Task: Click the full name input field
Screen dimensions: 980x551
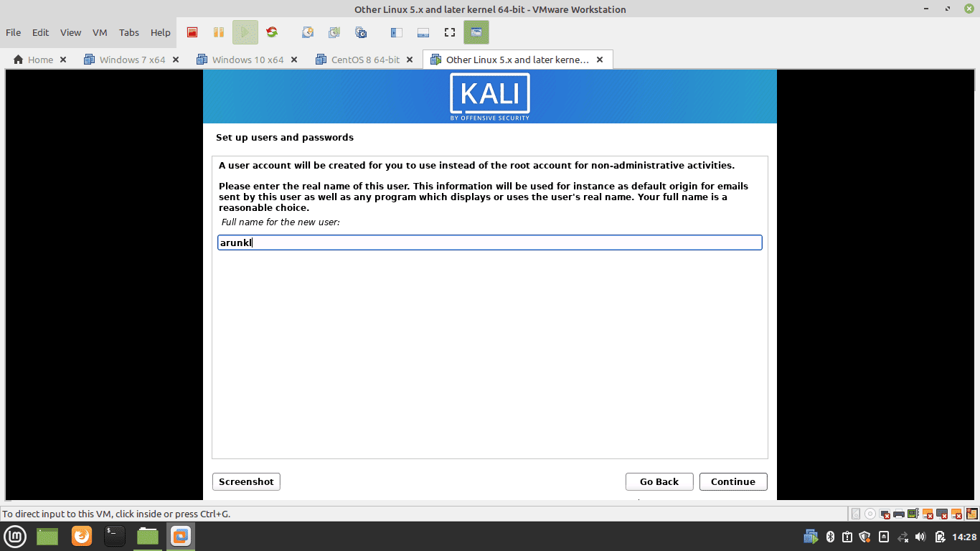Action: [489, 242]
